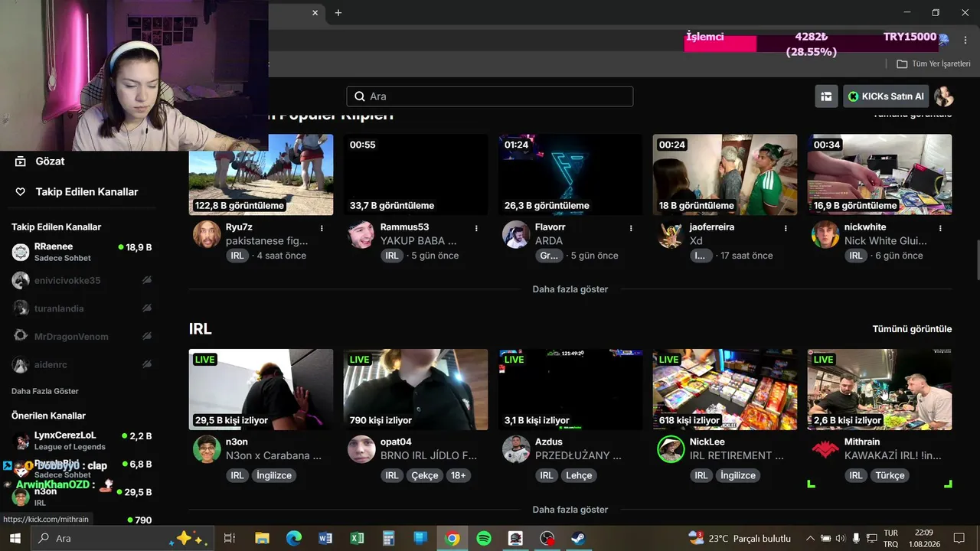
Task: Open Windows Start menu
Action: coord(15,539)
